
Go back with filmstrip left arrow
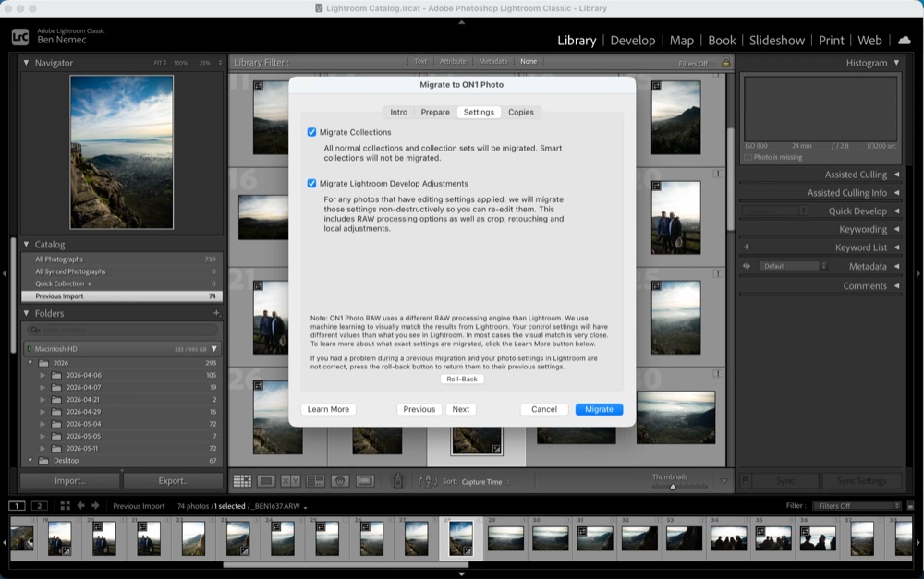click(80, 505)
